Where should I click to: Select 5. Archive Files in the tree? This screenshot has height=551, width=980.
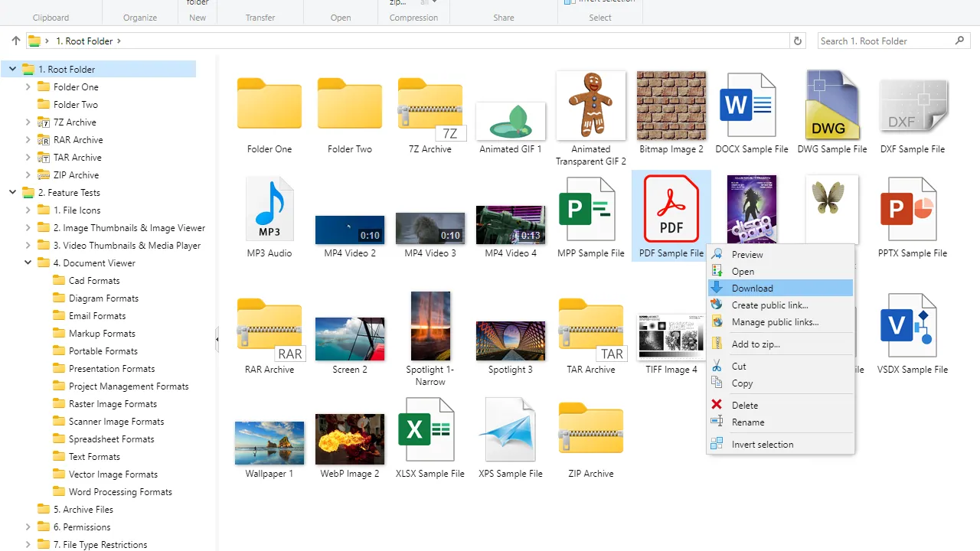click(x=83, y=509)
